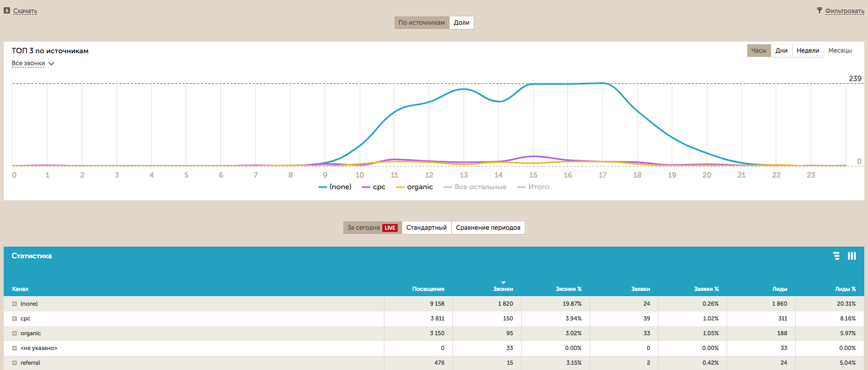The height and width of the screenshot is (370, 868).
Task: Open the list view icon in Статистика header
Action: click(836, 256)
